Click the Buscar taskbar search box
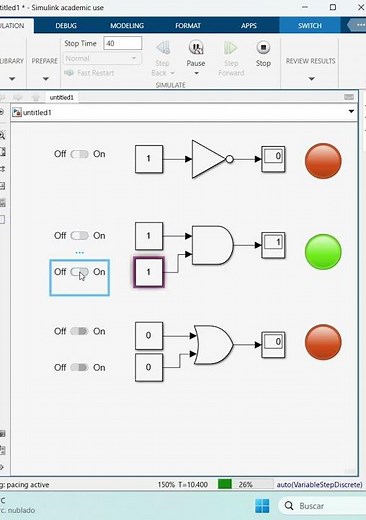Screen dimensions: 366x520 click(x=322, y=506)
